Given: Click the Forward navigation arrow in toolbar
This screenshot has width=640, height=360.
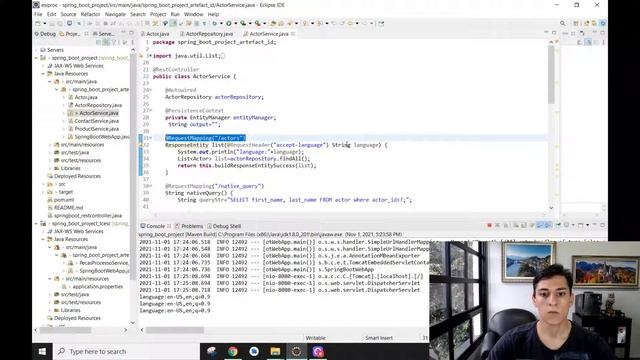Looking at the screenshot, I should point(364,23).
